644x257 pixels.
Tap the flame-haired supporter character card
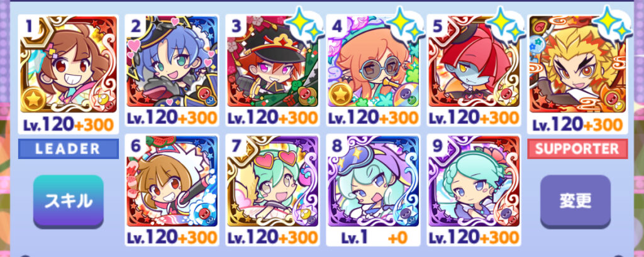point(577,64)
